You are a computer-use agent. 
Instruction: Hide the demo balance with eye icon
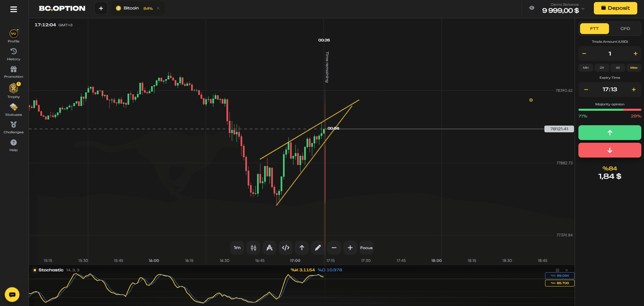[x=532, y=8]
